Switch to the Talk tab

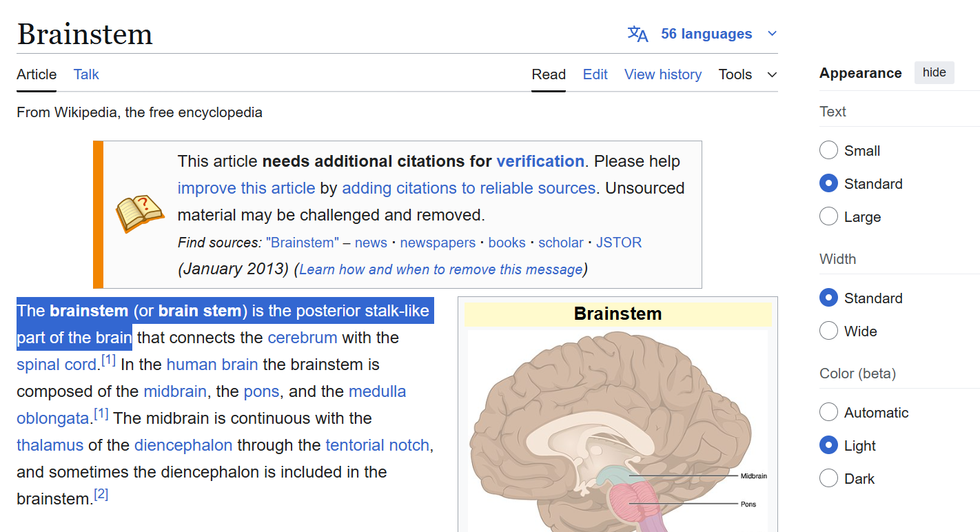pyautogui.click(x=86, y=74)
